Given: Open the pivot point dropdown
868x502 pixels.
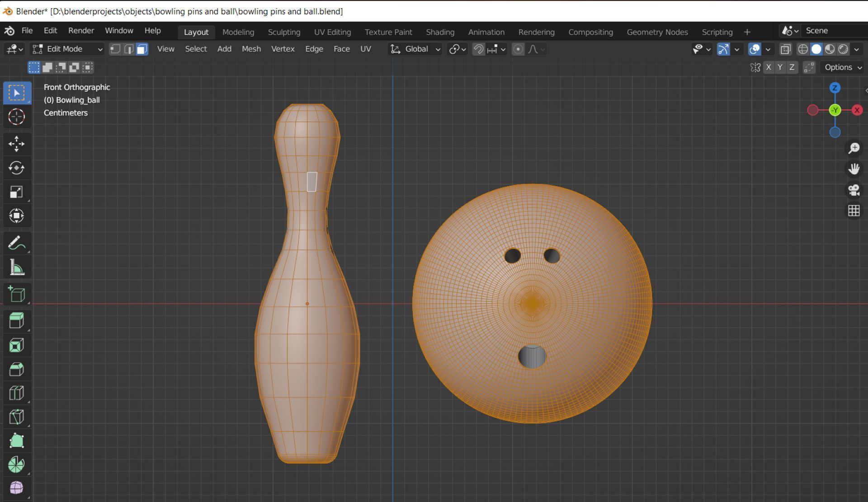Looking at the screenshot, I should click(x=457, y=49).
